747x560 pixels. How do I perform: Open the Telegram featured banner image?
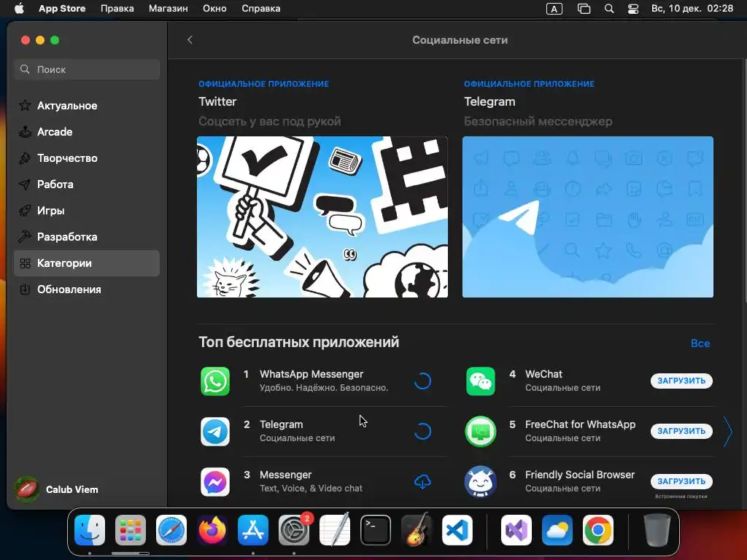coord(588,217)
